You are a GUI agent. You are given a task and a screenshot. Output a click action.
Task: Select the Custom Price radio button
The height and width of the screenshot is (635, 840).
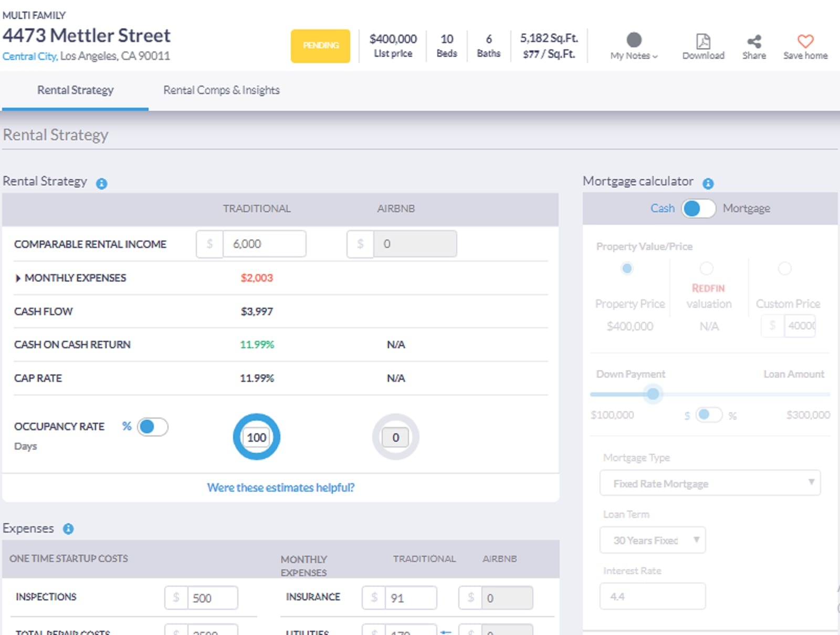pyautogui.click(x=785, y=268)
